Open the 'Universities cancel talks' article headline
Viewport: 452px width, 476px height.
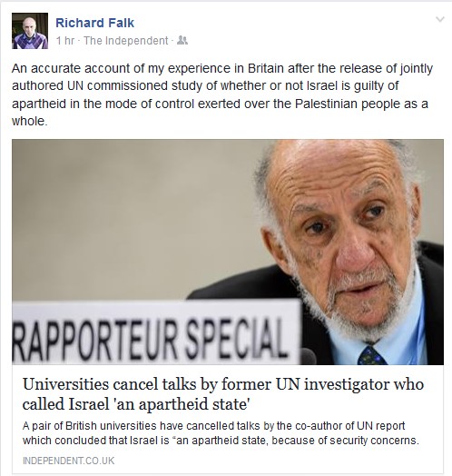click(x=223, y=394)
